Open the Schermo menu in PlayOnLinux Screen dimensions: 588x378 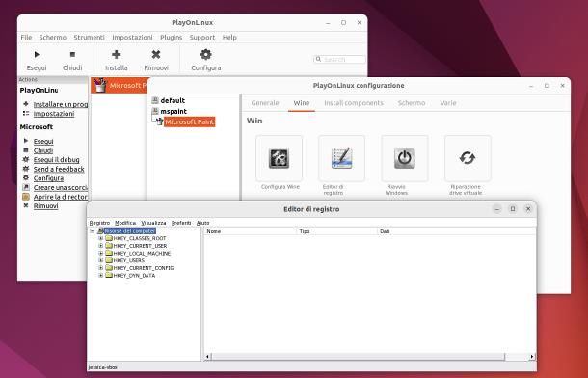pos(52,38)
